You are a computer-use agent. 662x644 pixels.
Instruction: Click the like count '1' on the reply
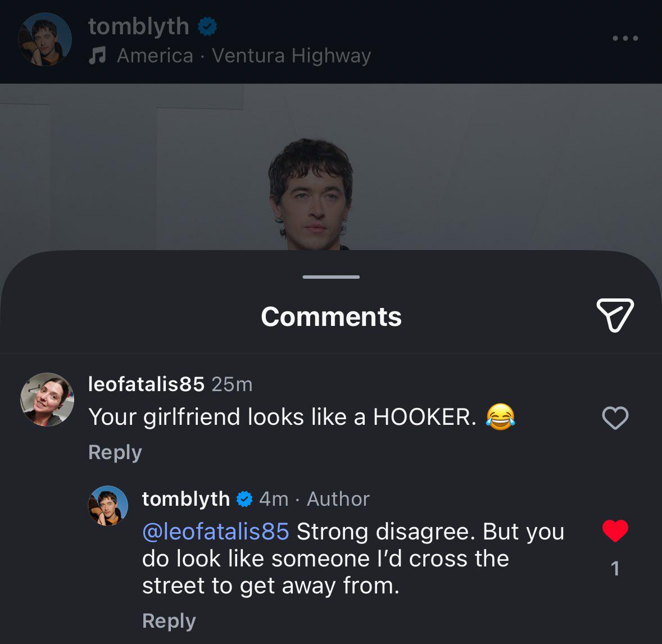pos(615,568)
